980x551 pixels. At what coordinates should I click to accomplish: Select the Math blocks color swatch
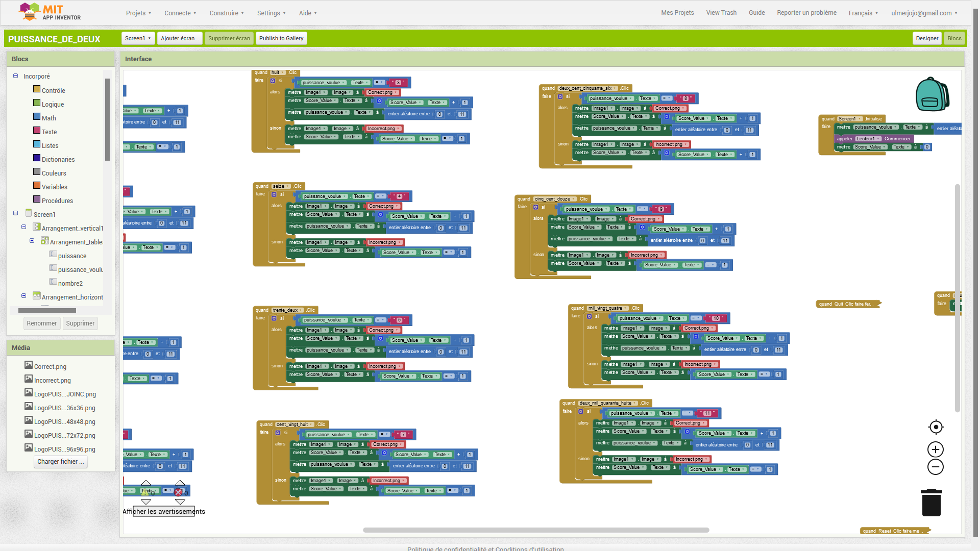[x=37, y=117]
